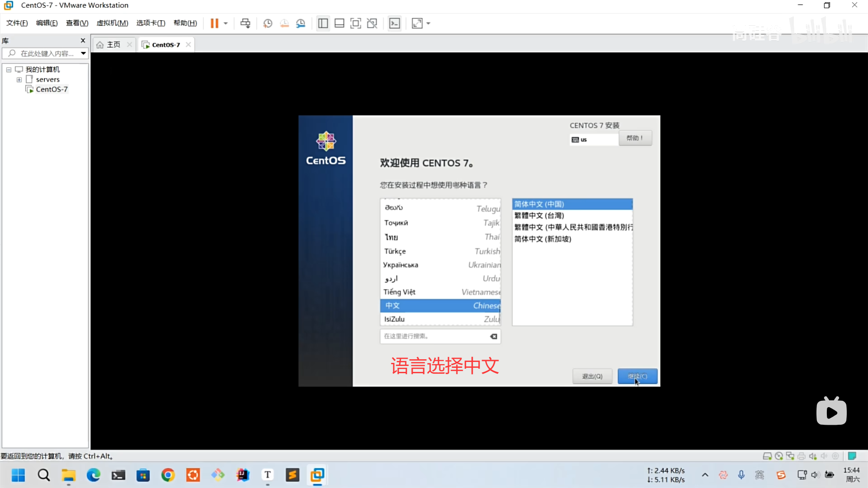Click the 继续(C) continue button

pyautogui.click(x=637, y=376)
